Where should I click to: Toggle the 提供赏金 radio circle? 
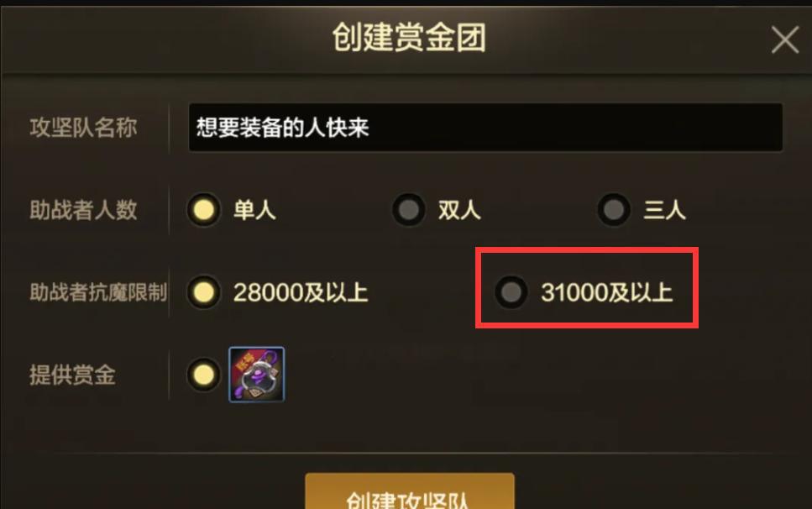(203, 375)
